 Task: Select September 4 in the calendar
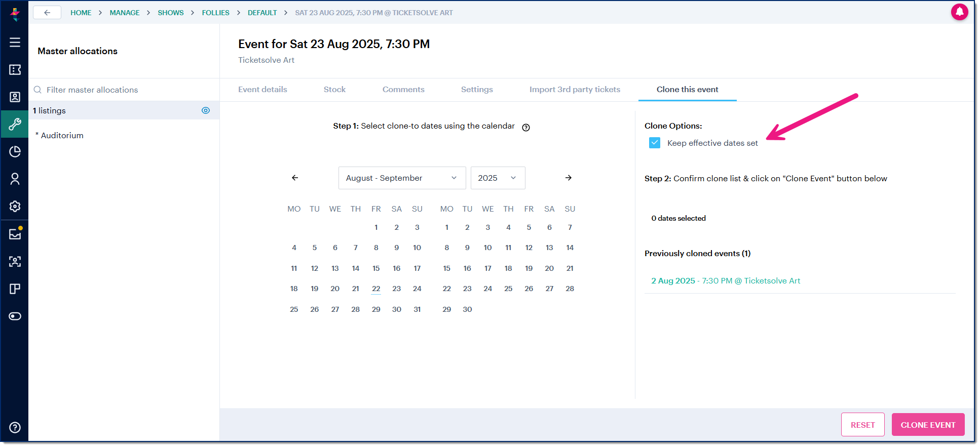click(x=508, y=227)
